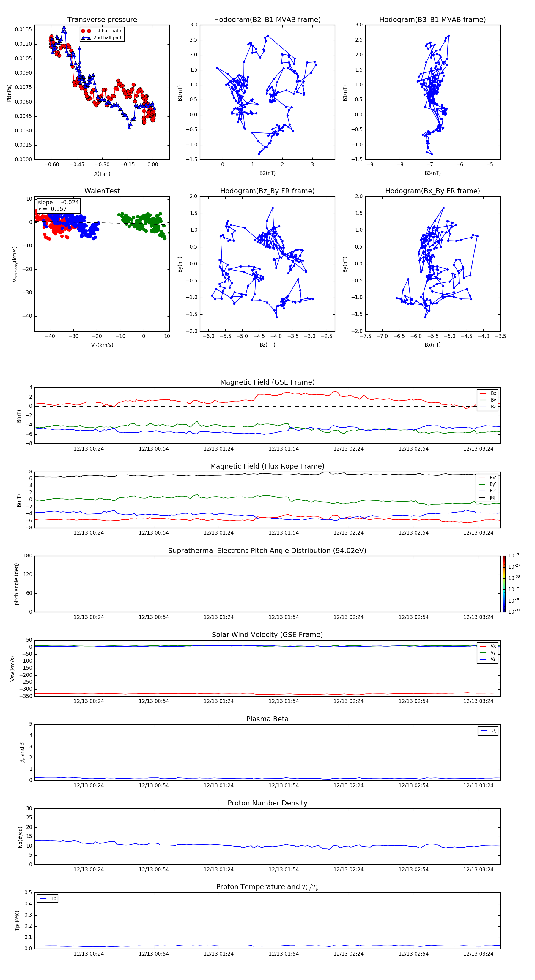The image size is (535, 980).
Task: Select the colorbar top label 10^-26
Action: point(514,555)
